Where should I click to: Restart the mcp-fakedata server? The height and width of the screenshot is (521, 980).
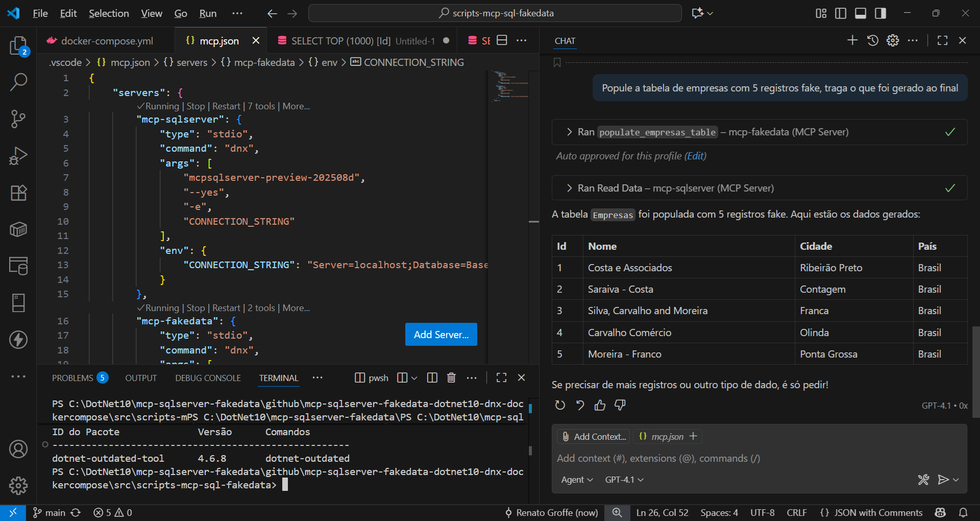pos(226,308)
